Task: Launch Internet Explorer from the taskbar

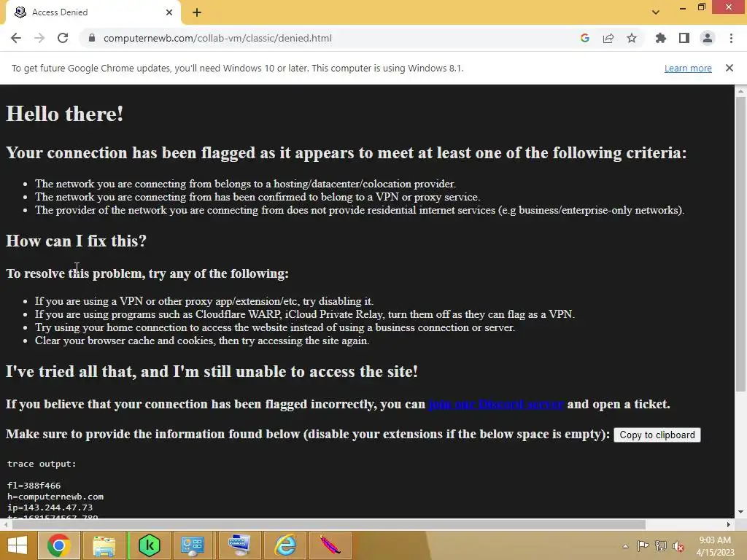Action: click(285, 545)
